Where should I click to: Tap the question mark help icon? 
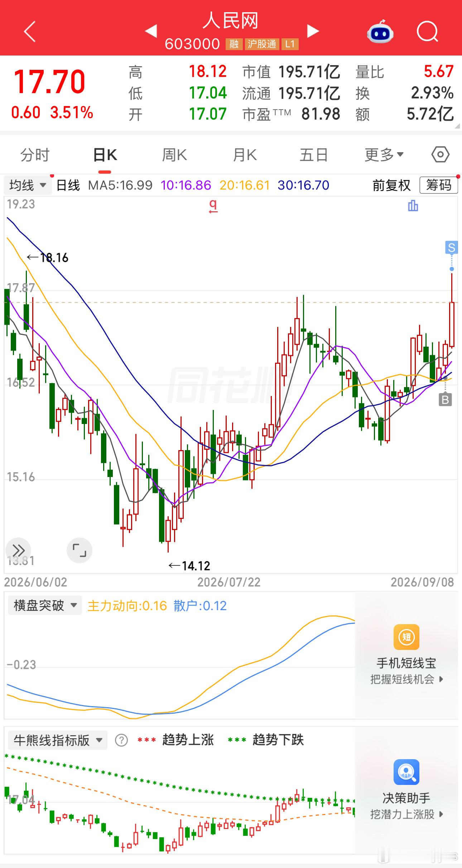coord(121,740)
